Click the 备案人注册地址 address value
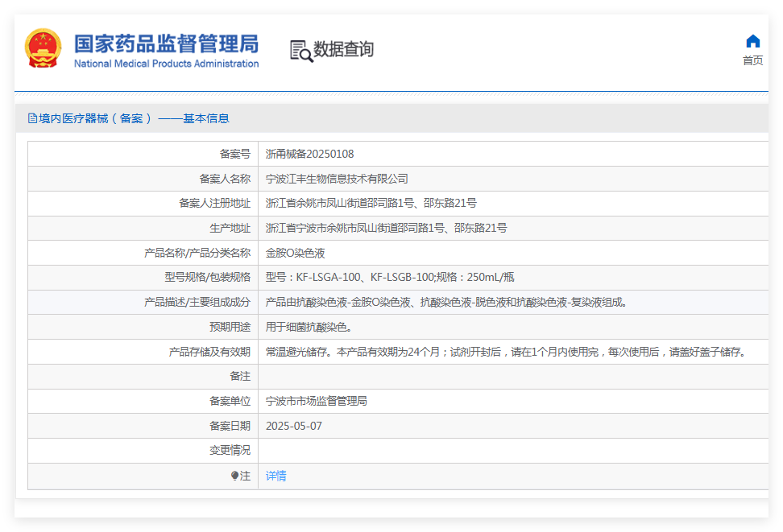This screenshot has width=783, height=532. pos(371,203)
